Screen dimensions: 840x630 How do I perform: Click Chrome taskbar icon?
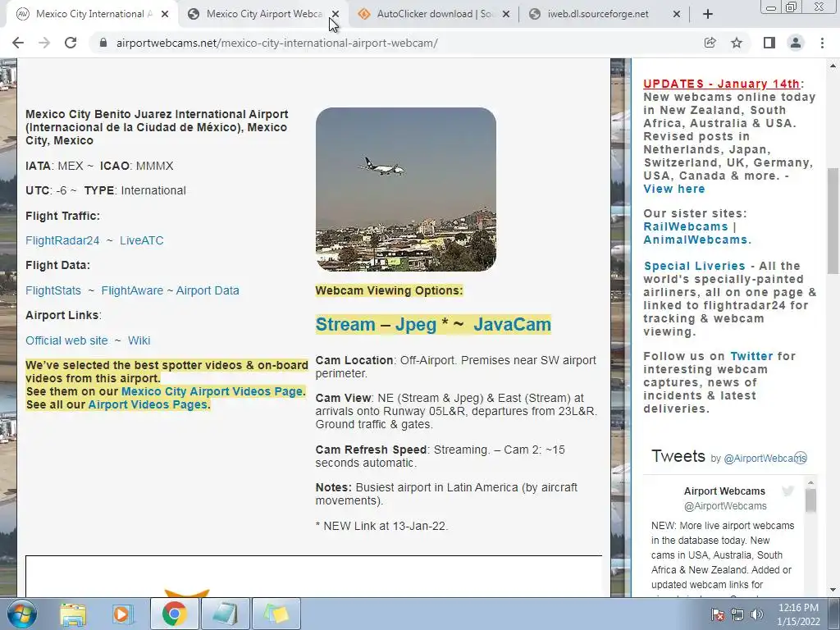click(x=174, y=614)
